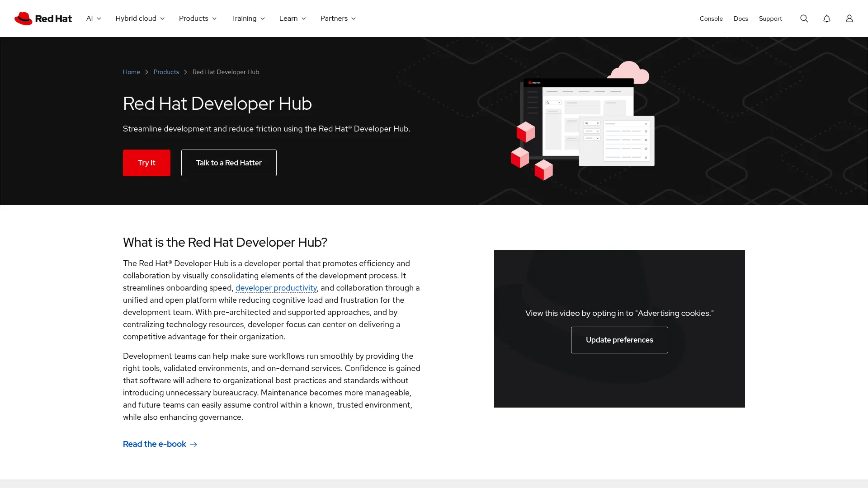Go to Home breadcrumb

point(132,72)
